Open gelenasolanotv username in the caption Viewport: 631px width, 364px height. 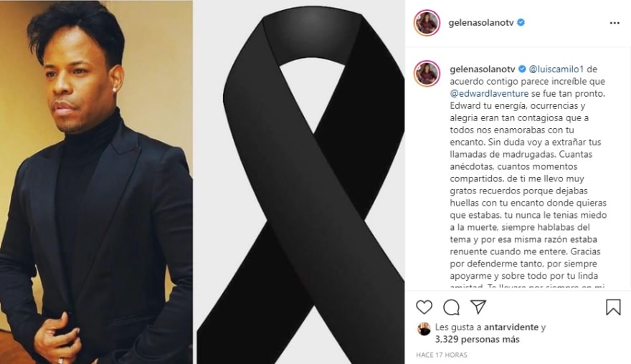tap(483, 70)
